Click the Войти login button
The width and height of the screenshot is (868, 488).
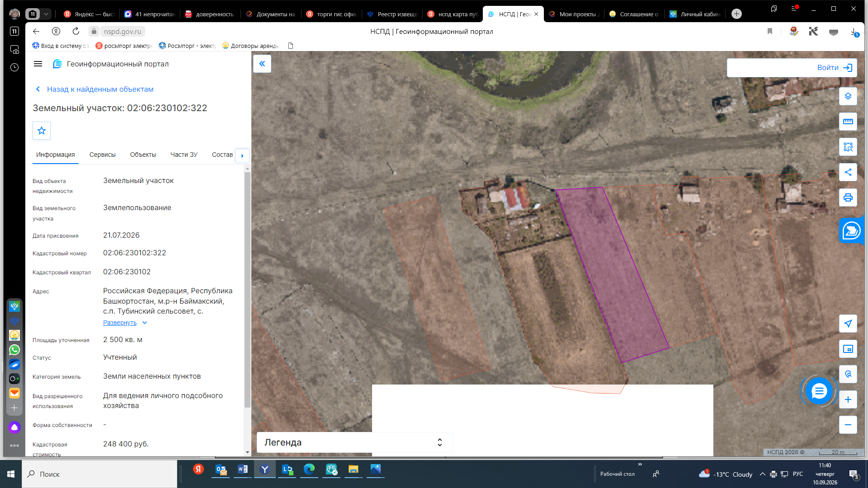click(835, 68)
